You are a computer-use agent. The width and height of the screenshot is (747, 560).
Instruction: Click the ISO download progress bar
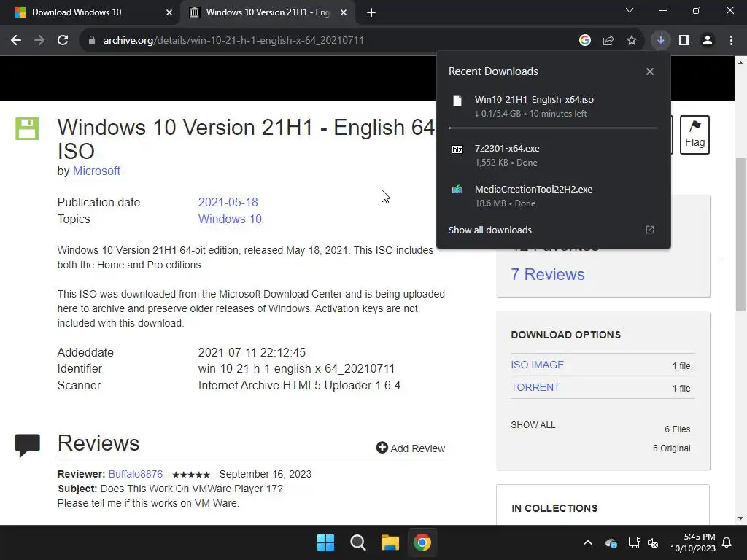click(553, 128)
